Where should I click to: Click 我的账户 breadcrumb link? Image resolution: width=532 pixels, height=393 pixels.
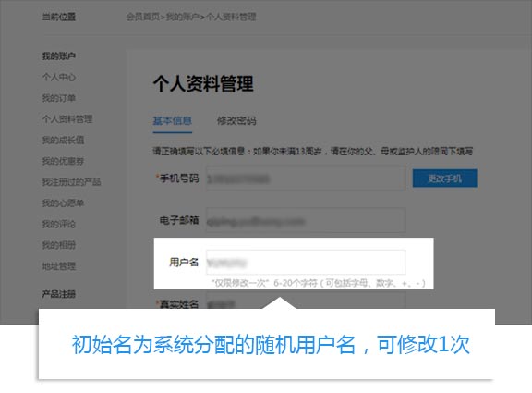(x=183, y=17)
